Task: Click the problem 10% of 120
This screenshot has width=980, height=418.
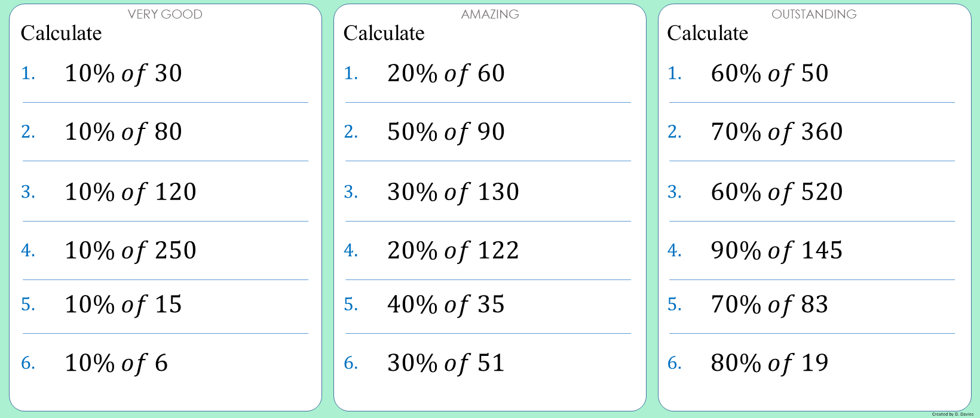Action: pyautogui.click(x=130, y=192)
